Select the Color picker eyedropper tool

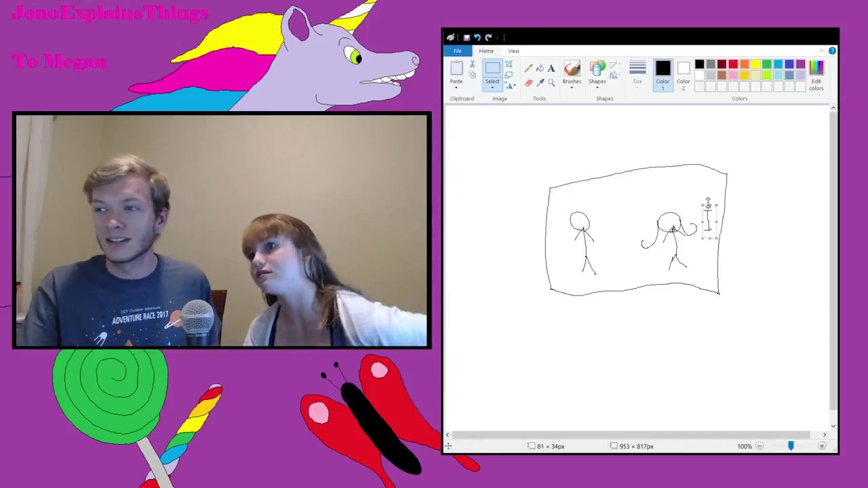tap(540, 82)
